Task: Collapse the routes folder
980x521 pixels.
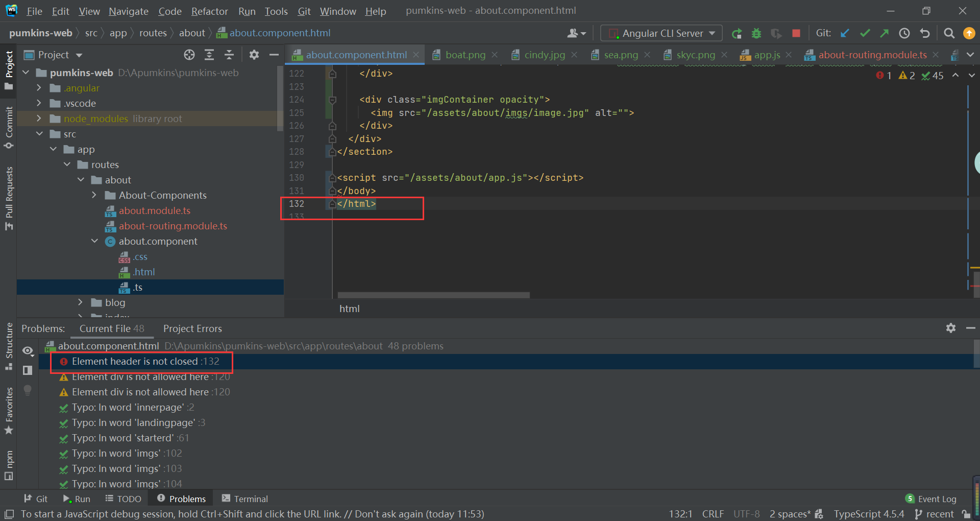Action: pos(67,164)
